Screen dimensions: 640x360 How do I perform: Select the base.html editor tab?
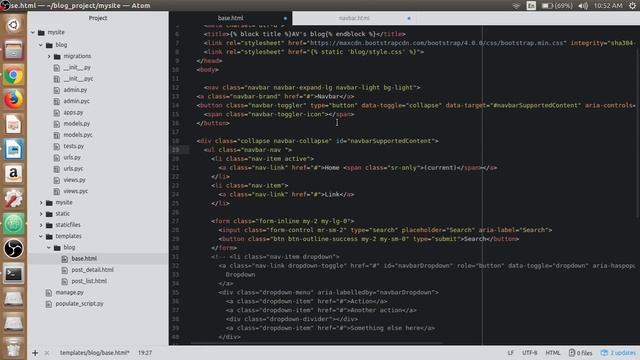pyautogui.click(x=231, y=18)
